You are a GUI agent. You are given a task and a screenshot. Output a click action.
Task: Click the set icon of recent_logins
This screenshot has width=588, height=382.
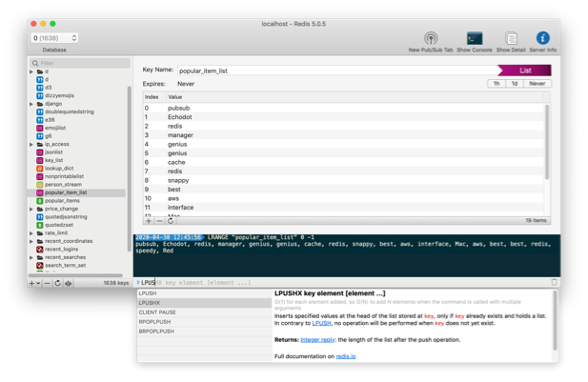pos(40,249)
